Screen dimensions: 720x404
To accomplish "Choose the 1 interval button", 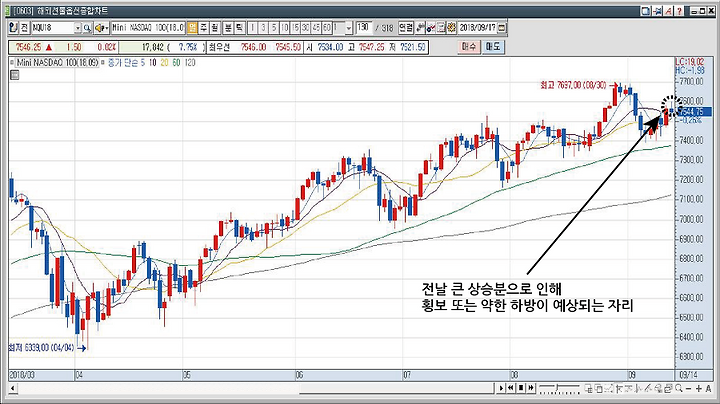I will (x=253, y=28).
